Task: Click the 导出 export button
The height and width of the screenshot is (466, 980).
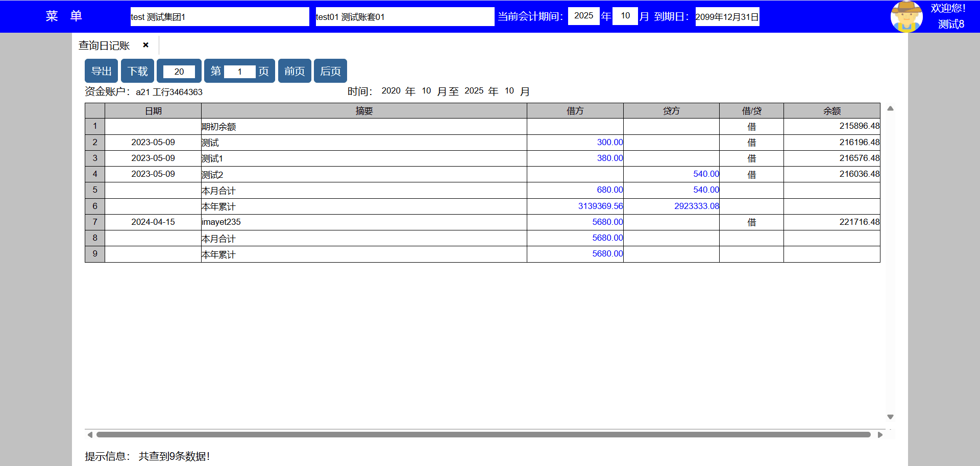Action: coord(101,71)
